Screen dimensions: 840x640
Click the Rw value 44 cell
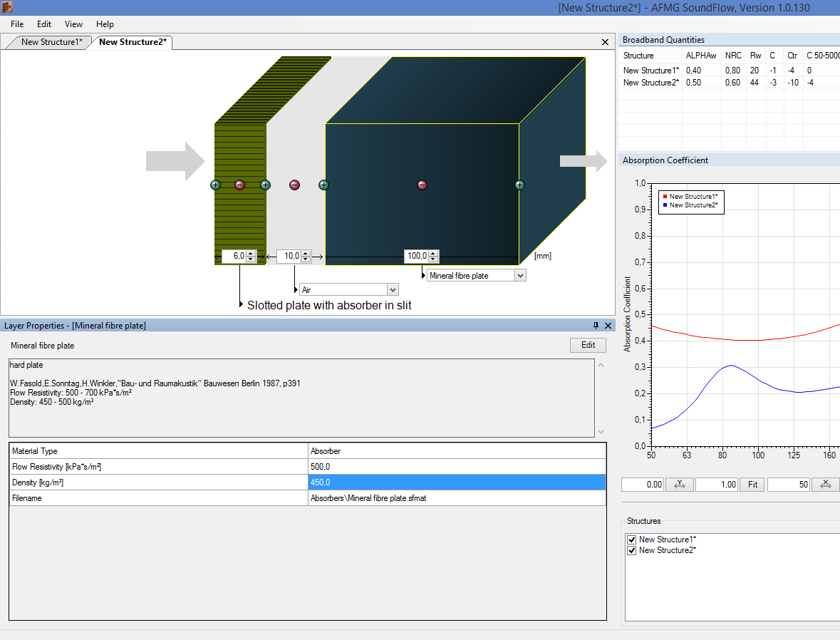[755, 83]
